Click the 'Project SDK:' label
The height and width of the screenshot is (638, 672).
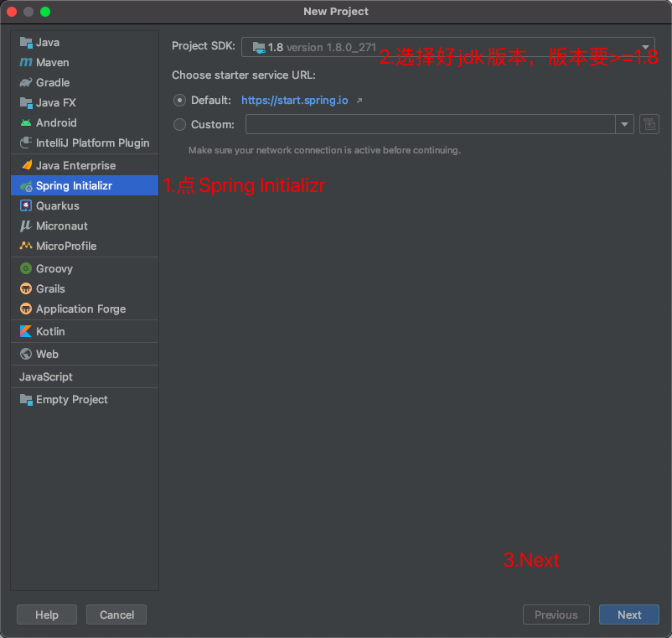pyautogui.click(x=204, y=46)
